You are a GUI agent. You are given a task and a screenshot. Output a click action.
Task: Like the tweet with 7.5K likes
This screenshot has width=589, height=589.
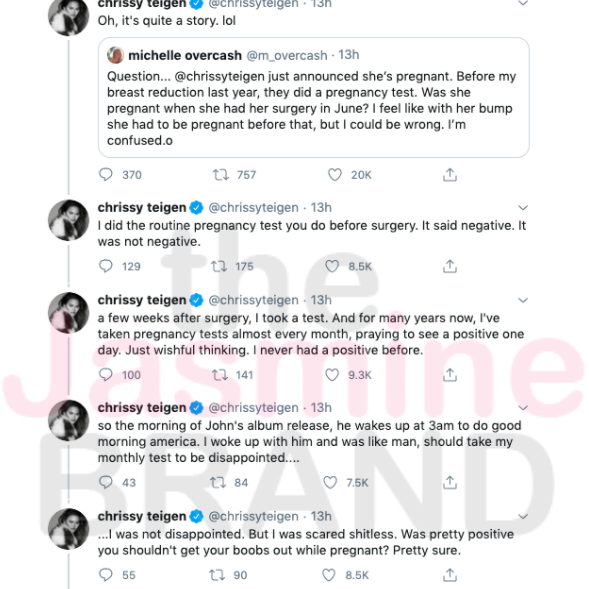[330, 482]
